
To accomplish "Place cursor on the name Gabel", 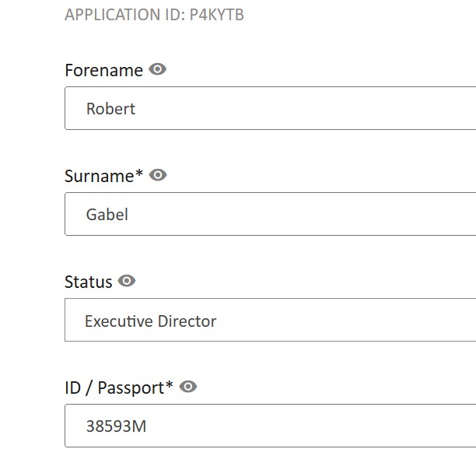I will [107, 215].
